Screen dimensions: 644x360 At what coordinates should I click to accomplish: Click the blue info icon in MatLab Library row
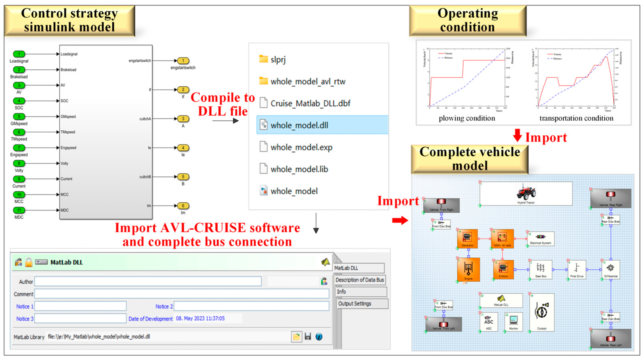(x=319, y=337)
